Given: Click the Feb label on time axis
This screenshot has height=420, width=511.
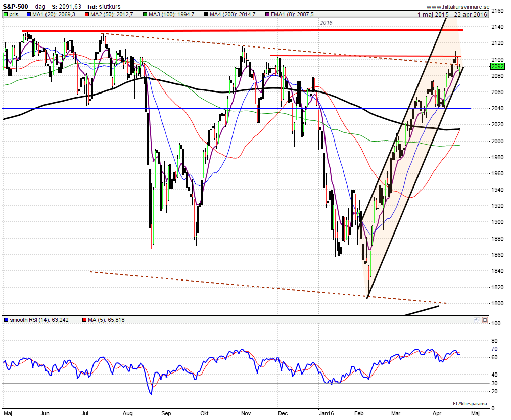Looking at the screenshot, I should 359,413.
